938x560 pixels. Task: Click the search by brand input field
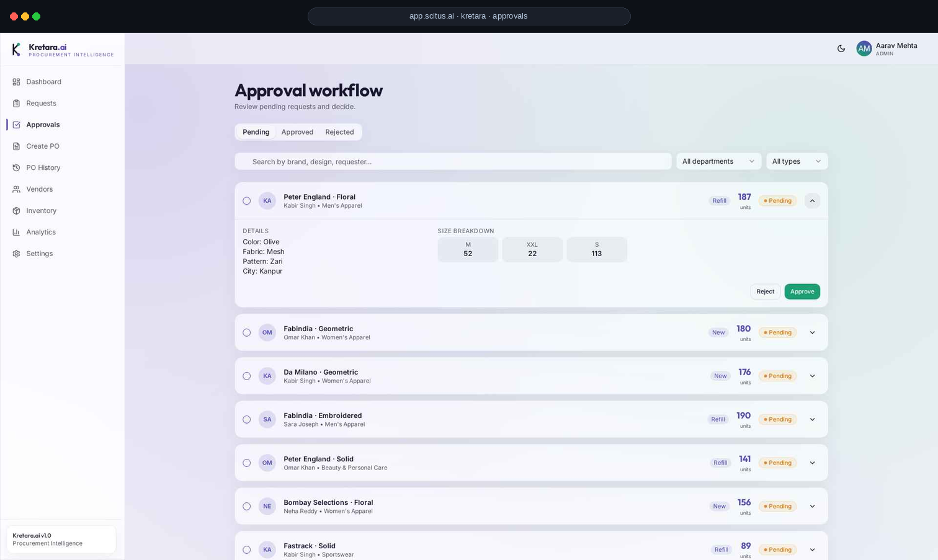click(x=453, y=161)
